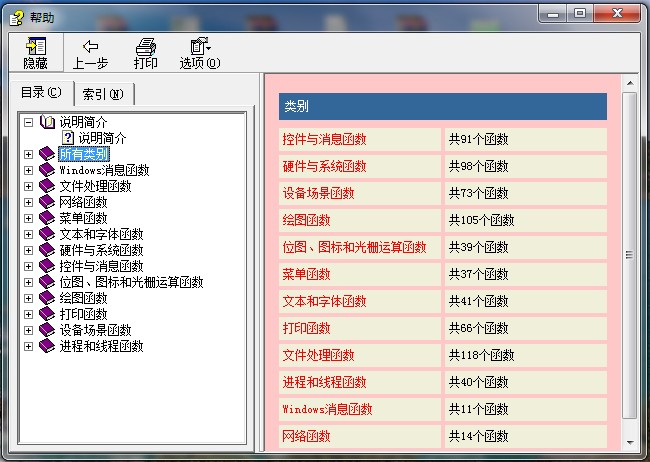Viewport: 650px width, 462px height.
Task: Open the 网络函数 link in the table
Action: pos(306,436)
